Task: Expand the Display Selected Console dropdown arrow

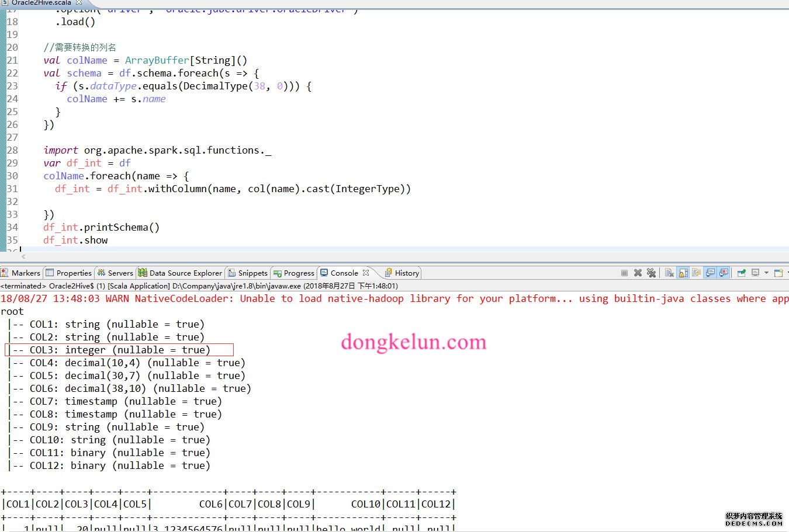Action: (x=766, y=273)
